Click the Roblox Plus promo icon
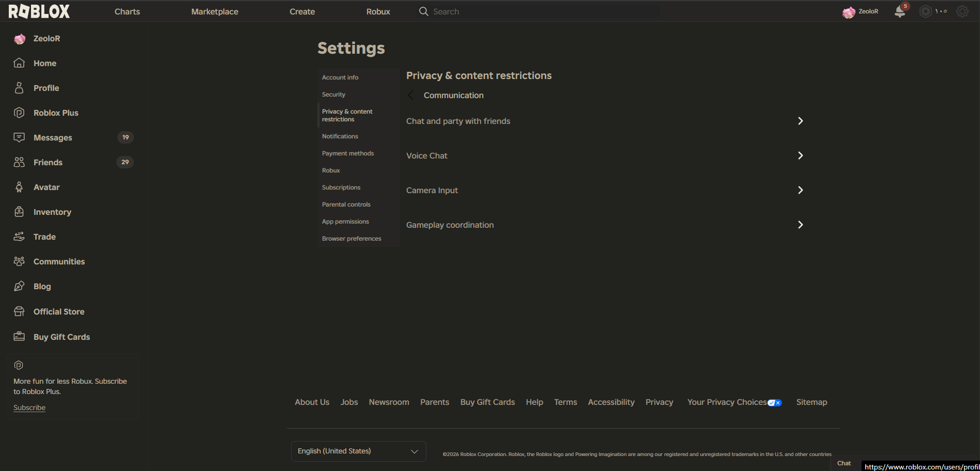 (19, 365)
